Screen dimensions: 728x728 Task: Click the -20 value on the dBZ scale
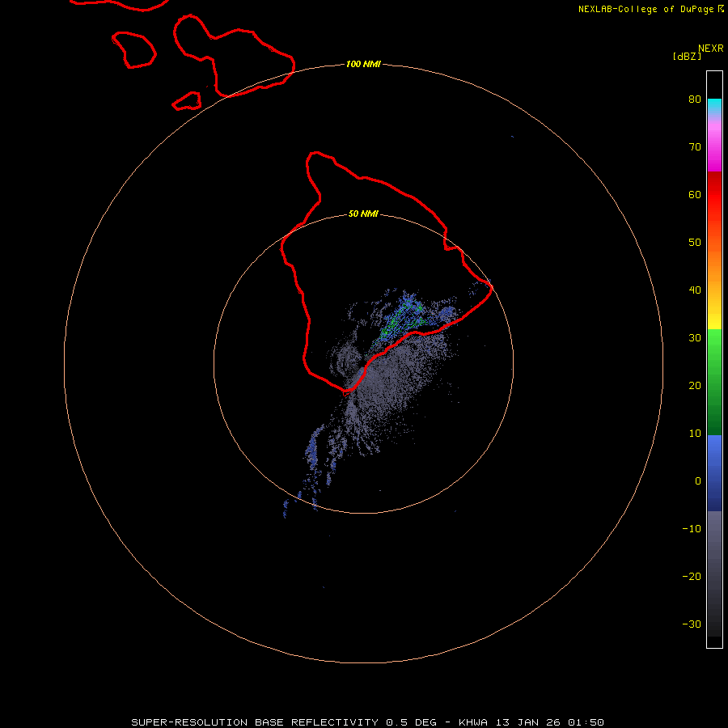(692, 577)
